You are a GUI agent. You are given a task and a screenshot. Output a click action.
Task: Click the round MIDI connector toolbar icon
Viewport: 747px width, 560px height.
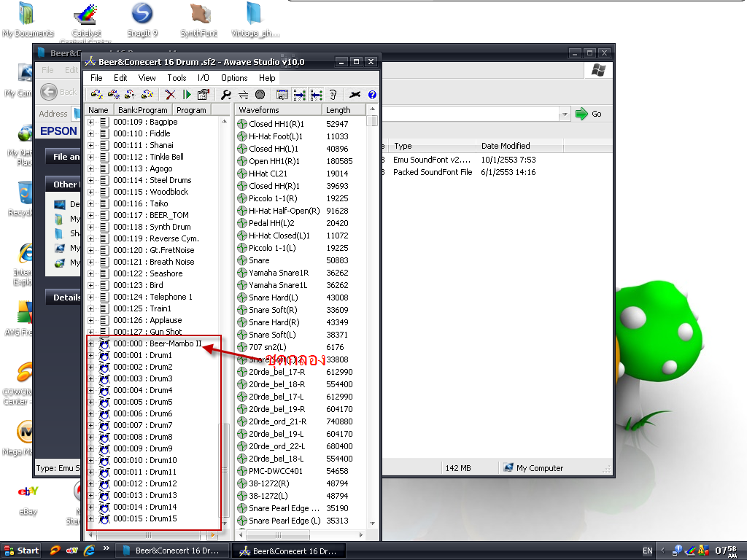260,95
